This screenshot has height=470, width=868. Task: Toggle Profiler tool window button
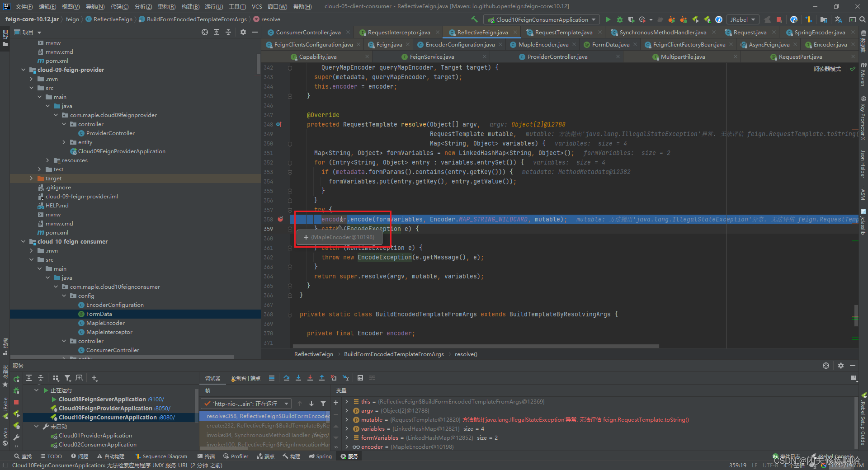point(236,456)
